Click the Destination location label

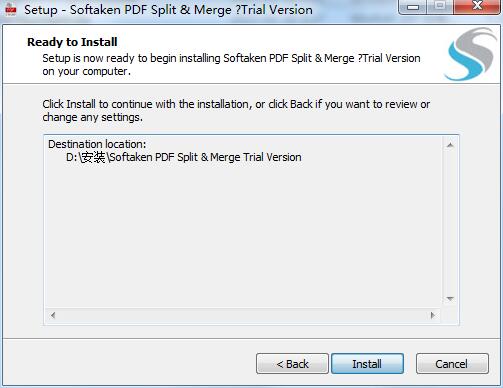[x=97, y=144]
